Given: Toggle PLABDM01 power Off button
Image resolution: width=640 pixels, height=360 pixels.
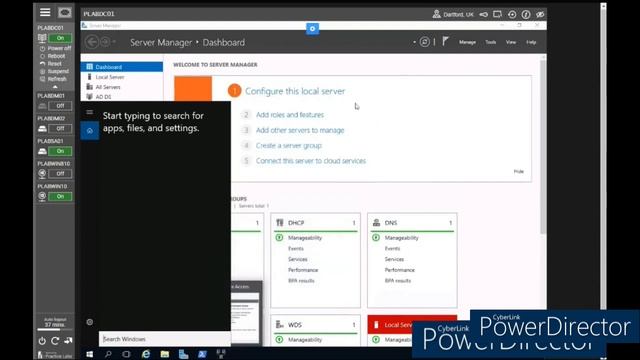Looking at the screenshot, I should coord(60,106).
